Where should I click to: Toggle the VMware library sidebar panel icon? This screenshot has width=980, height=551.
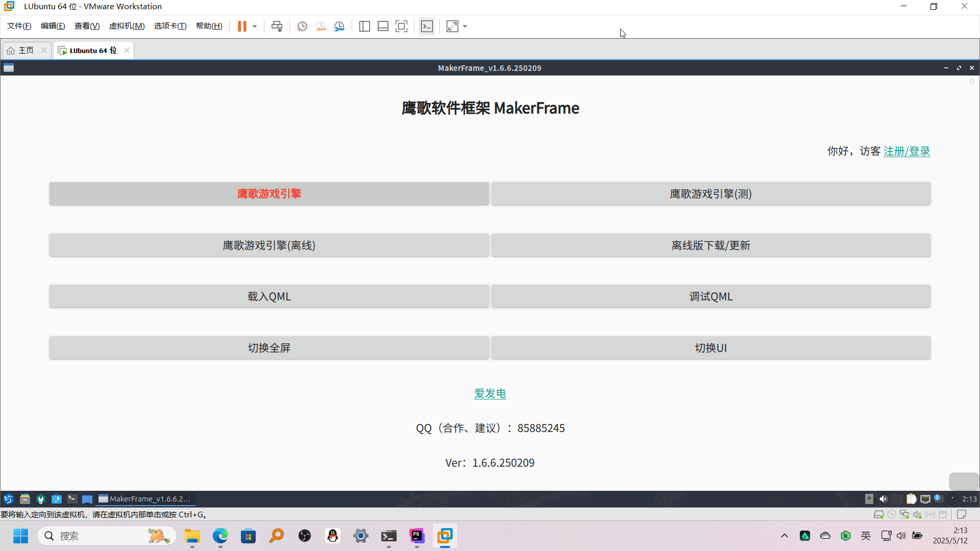click(x=364, y=26)
